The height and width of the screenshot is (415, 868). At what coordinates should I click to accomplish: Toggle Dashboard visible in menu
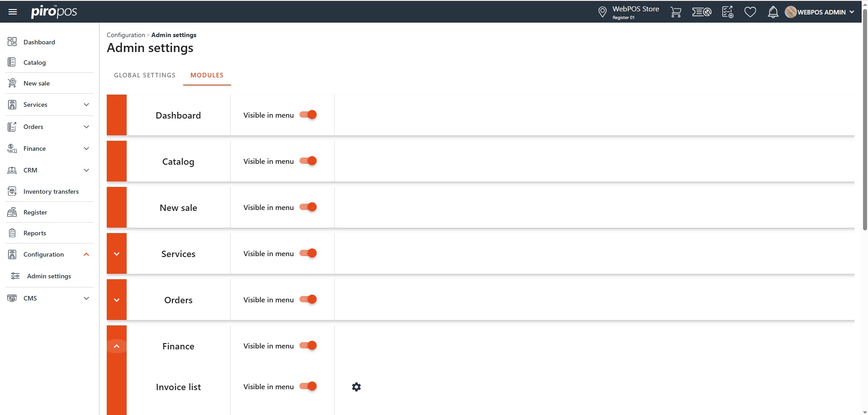tap(308, 115)
